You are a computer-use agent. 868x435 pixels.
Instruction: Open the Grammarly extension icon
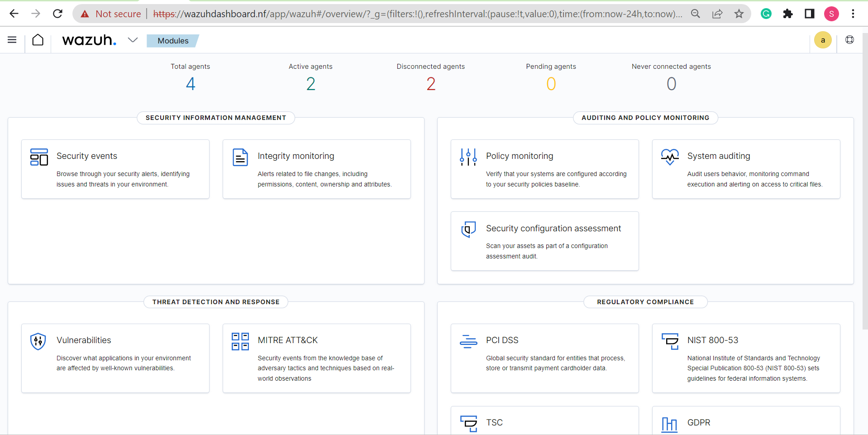click(x=766, y=14)
